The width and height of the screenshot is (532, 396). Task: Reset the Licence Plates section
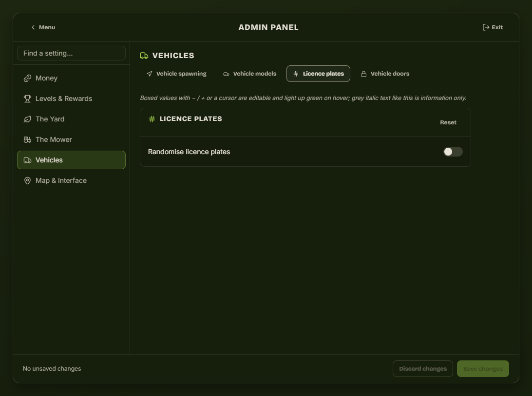click(x=448, y=122)
